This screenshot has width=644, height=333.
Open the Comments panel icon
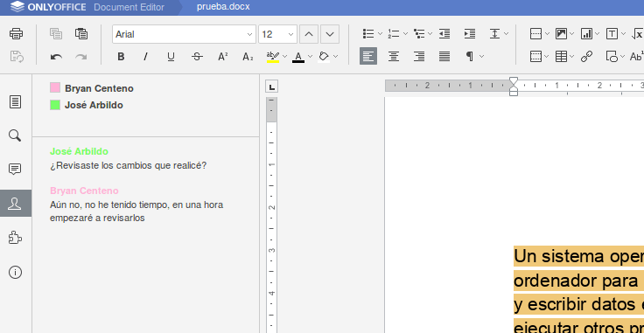click(x=15, y=169)
